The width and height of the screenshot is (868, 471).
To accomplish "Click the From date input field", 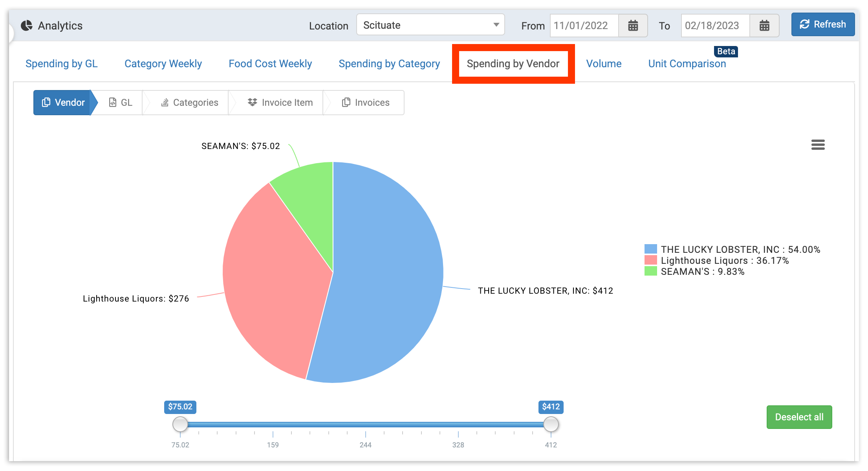I will 584,26.
